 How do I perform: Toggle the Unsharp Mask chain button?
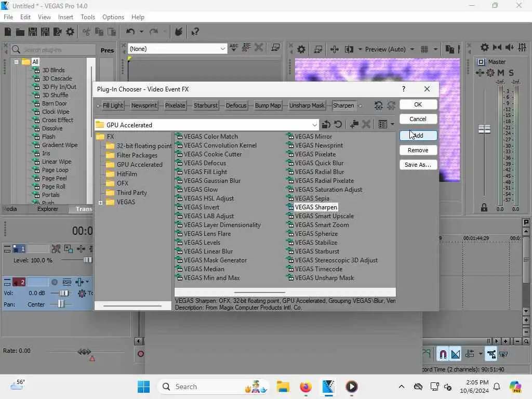(x=307, y=105)
